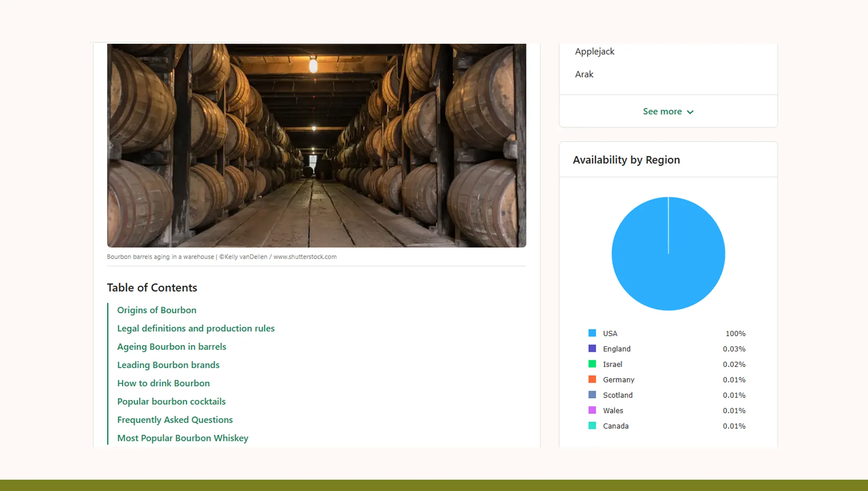Toggle Canada off in the legend
868x491 pixels.
tap(615, 426)
